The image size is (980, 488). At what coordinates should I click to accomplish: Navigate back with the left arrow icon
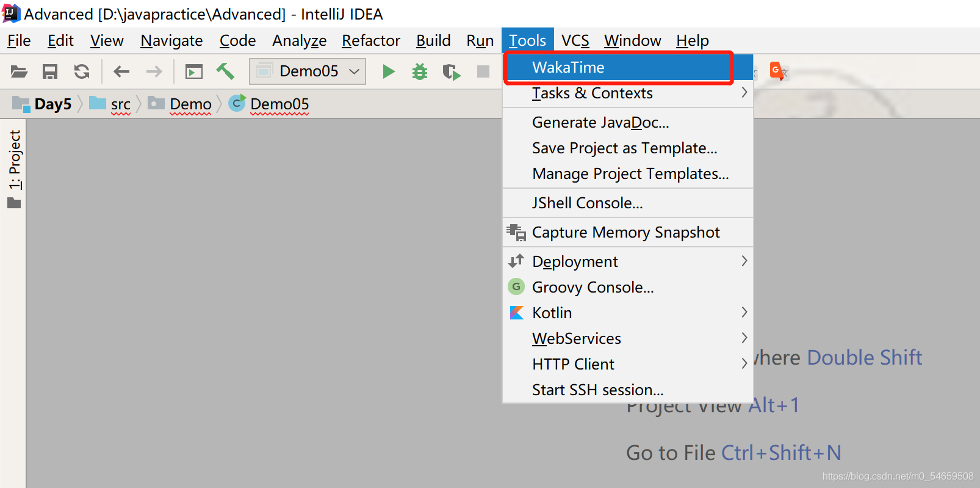click(x=121, y=71)
